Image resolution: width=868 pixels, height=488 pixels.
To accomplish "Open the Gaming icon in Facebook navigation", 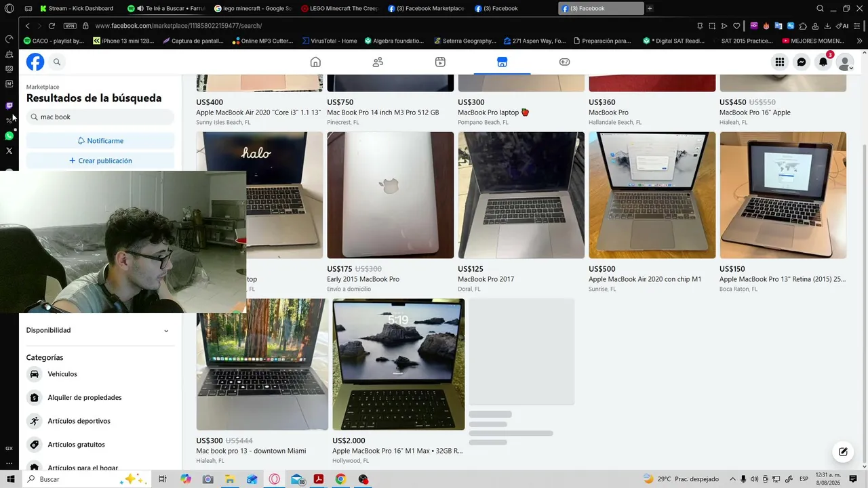I will [x=564, y=62].
